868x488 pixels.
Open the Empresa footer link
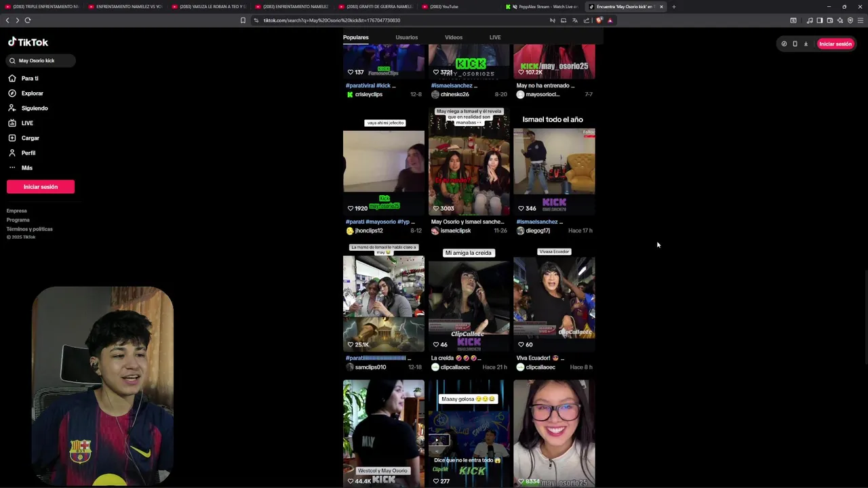point(17,211)
